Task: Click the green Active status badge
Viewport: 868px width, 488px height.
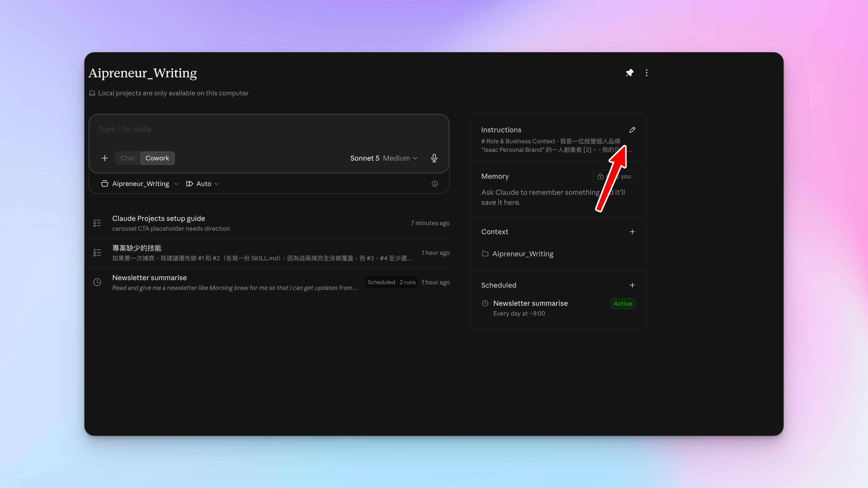Action: click(623, 303)
